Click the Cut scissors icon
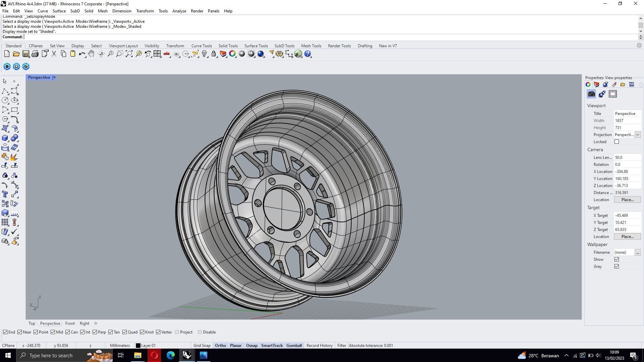 54,54
